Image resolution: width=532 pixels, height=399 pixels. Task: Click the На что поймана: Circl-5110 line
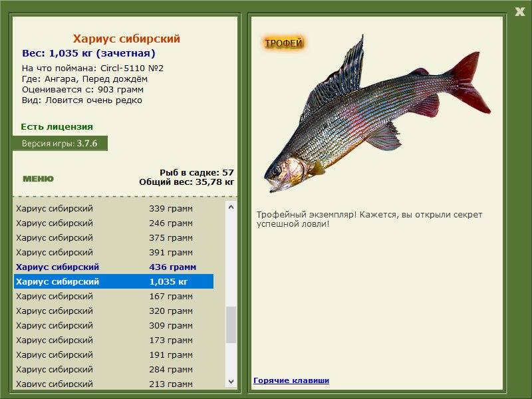tap(92, 68)
